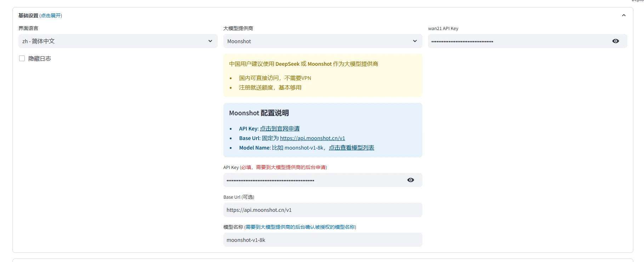Click the 注册就送额度，基本够用 bullet

pyautogui.click(x=270, y=88)
